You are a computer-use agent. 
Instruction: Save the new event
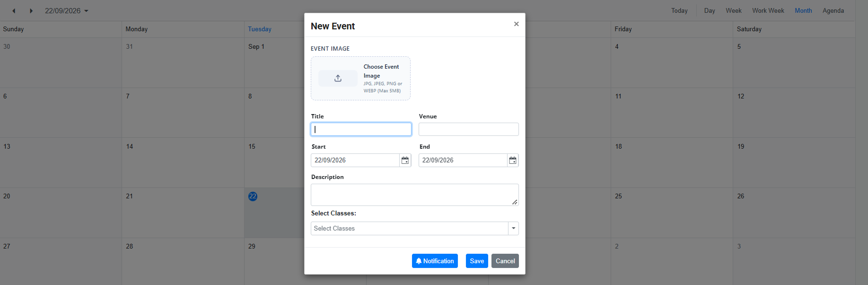[477, 261]
